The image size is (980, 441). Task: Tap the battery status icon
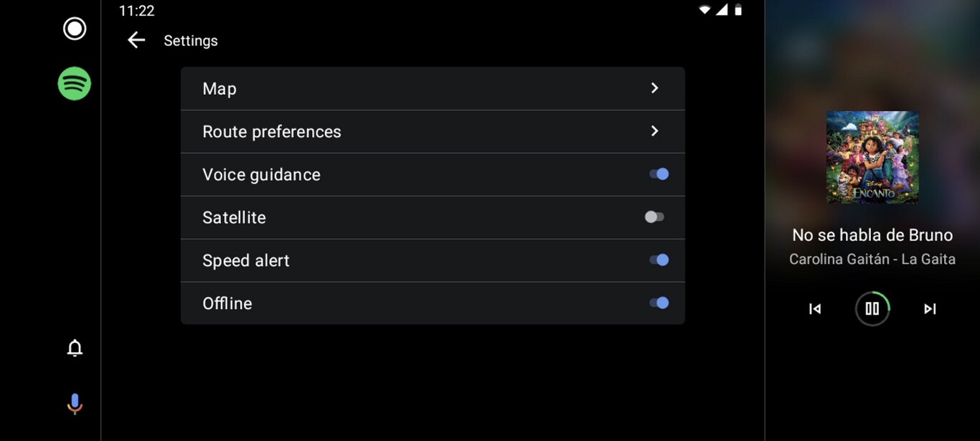pos(738,10)
